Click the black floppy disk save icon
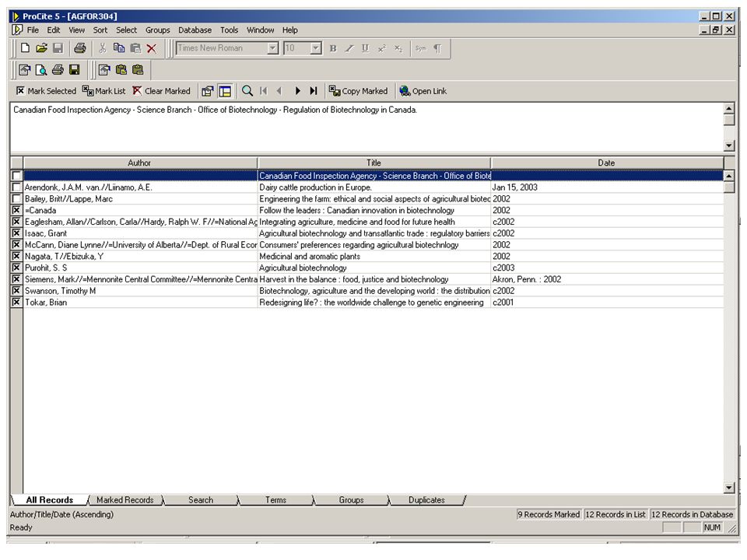The height and width of the screenshot is (560, 747). pyautogui.click(x=75, y=70)
